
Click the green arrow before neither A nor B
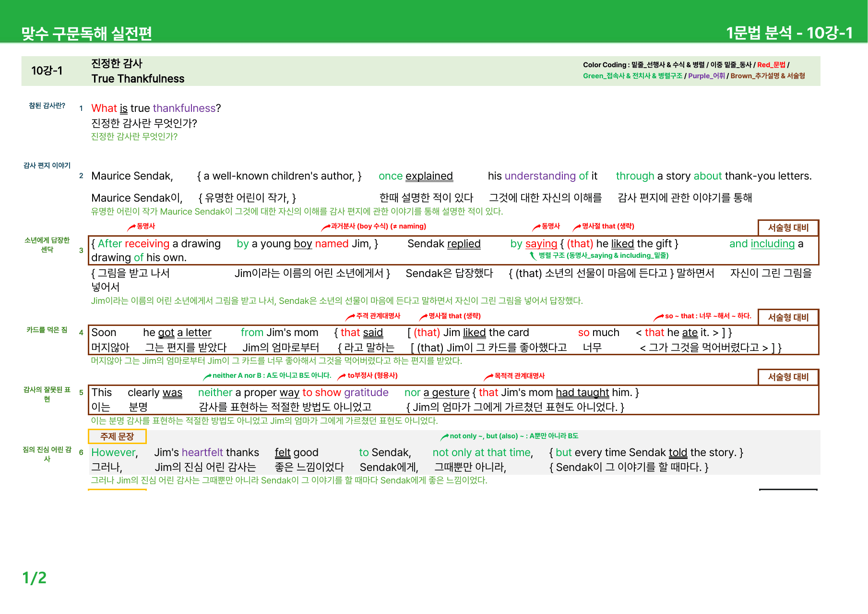point(207,376)
